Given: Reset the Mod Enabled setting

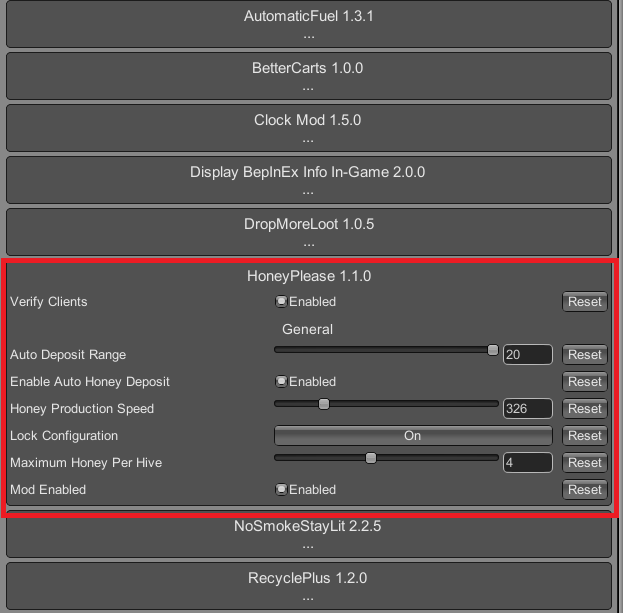Looking at the screenshot, I should pyautogui.click(x=585, y=489).
